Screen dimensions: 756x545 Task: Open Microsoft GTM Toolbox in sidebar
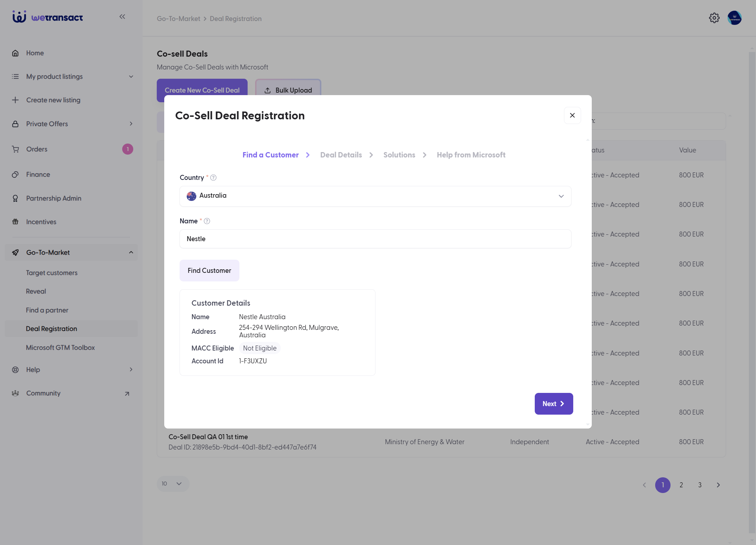coord(60,348)
